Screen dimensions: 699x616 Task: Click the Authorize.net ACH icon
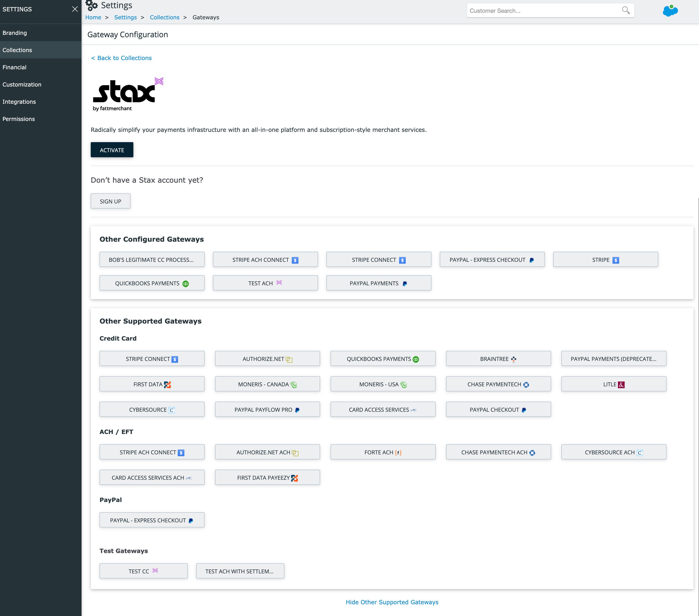point(295,453)
